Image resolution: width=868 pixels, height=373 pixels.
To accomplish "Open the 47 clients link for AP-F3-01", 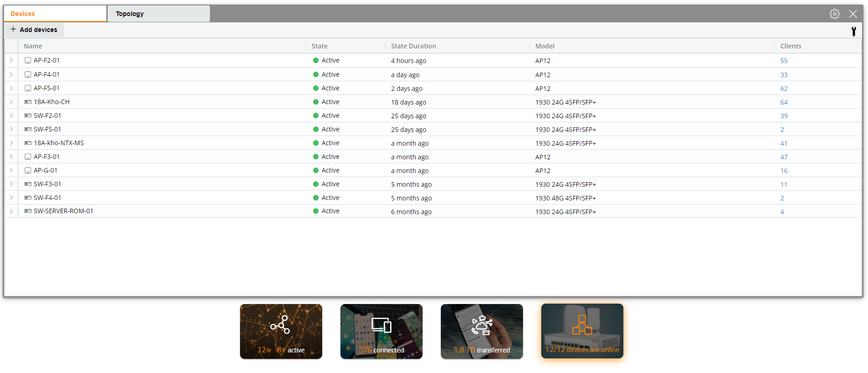I will (784, 157).
